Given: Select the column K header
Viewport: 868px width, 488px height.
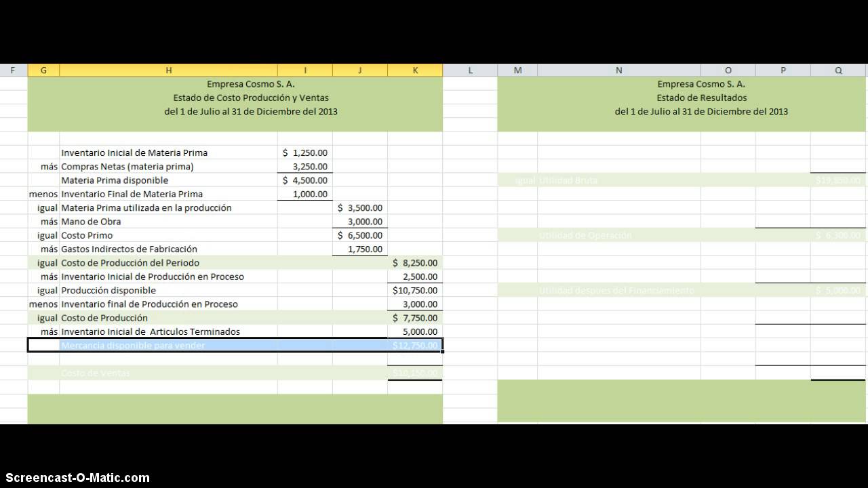Looking at the screenshot, I should coord(415,70).
